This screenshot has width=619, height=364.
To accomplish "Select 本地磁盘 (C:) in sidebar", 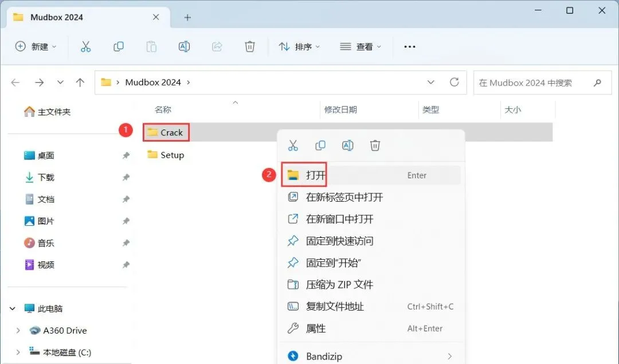I will (60, 352).
